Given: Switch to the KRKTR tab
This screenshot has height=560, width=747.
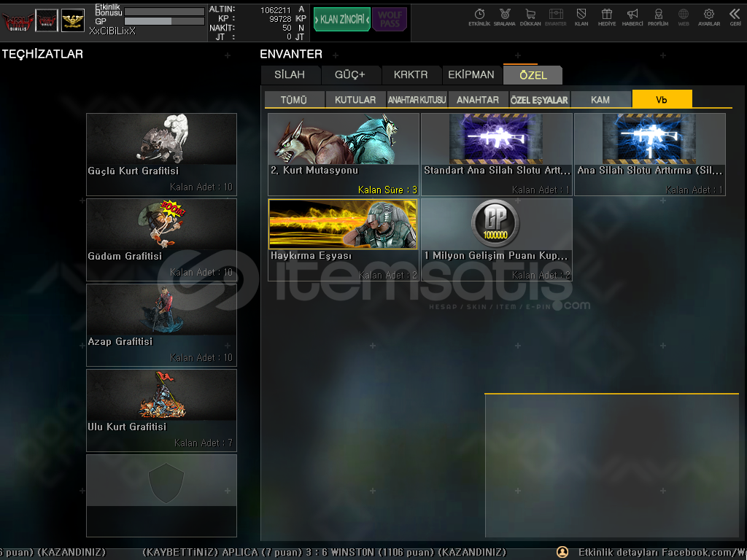Looking at the screenshot, I should pyautogui.click(x=411, y=75).
